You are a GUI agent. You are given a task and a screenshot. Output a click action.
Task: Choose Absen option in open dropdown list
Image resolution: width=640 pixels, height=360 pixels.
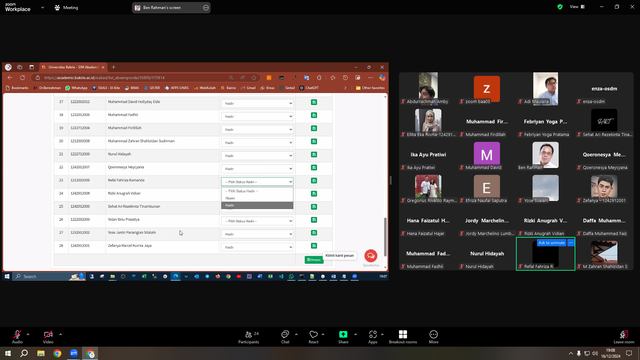click(x=257, y=198)
